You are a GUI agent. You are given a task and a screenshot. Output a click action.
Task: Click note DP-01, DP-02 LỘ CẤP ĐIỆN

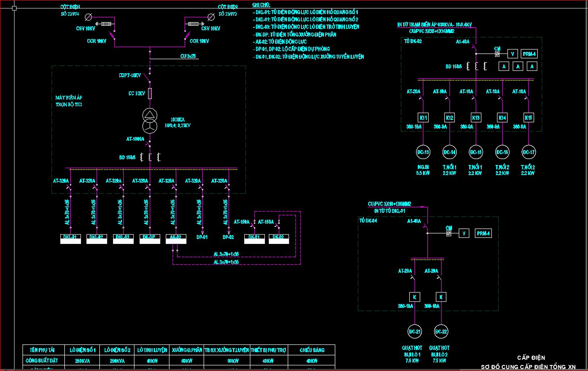click(x=292, y=49)
